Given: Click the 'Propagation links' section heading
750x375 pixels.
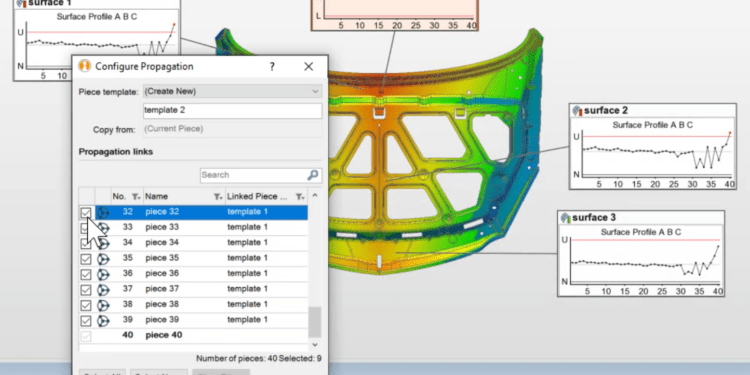Looking at the screenshot, I should 116,152.
